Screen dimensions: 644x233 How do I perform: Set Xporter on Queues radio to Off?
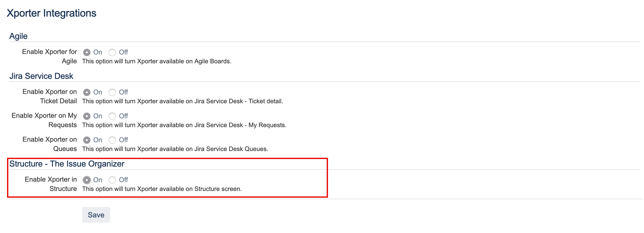pyautogui.click(x=112, y=140)
